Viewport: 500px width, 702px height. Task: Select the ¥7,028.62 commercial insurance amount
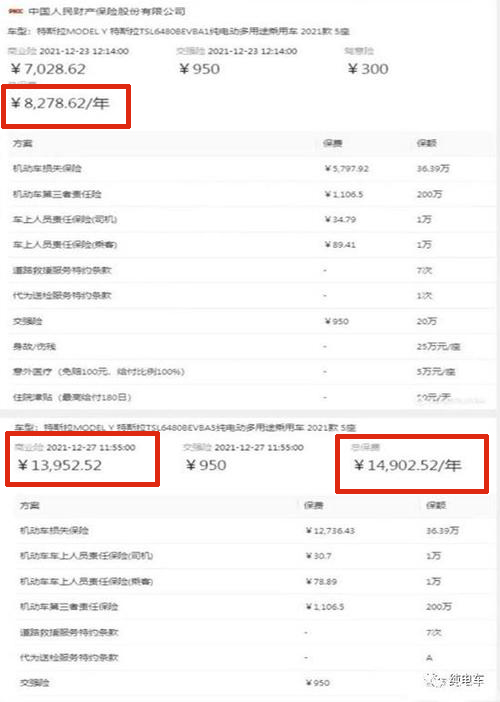pos(48,68)
